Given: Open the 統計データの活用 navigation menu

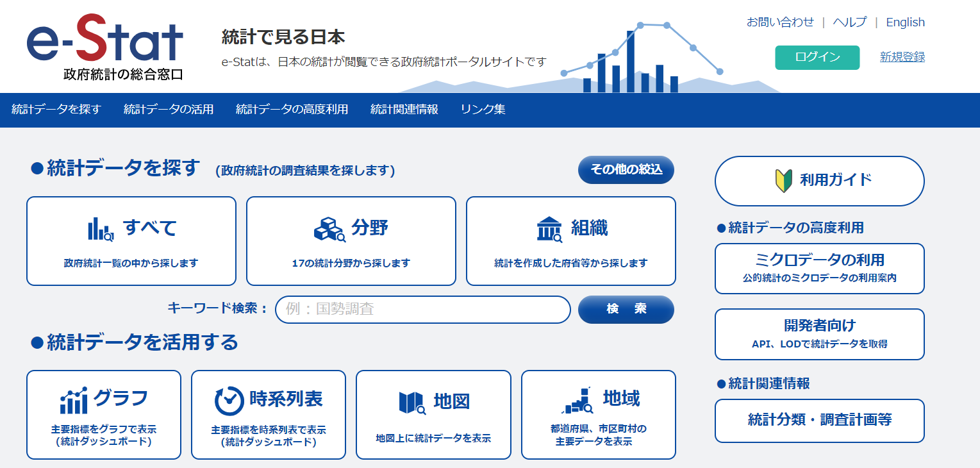Looking at the screenshot, I should 169,110.
